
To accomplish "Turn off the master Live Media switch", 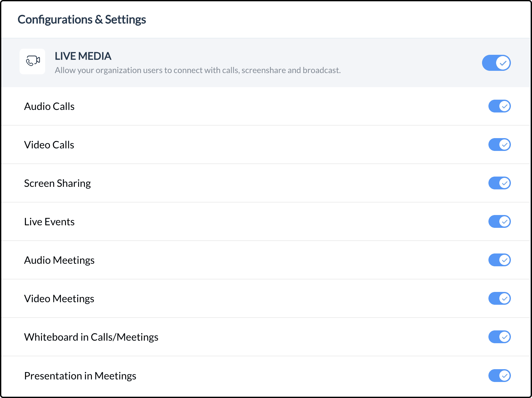I will click(x=496, y=63).
